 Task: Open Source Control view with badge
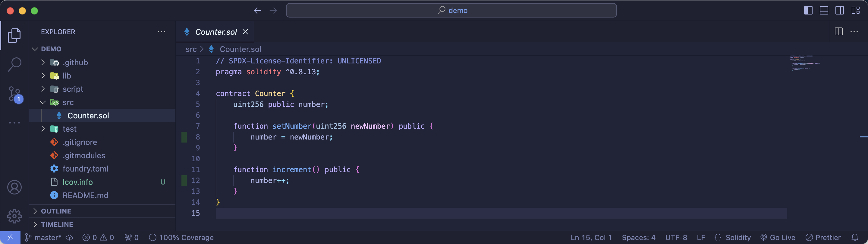(x=14, y=94)
